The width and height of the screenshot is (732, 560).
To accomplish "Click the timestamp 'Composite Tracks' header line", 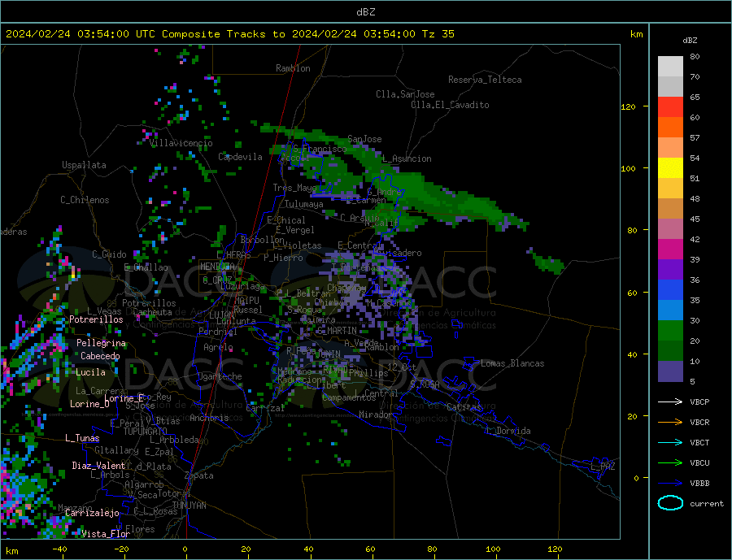I will (229, 34).
